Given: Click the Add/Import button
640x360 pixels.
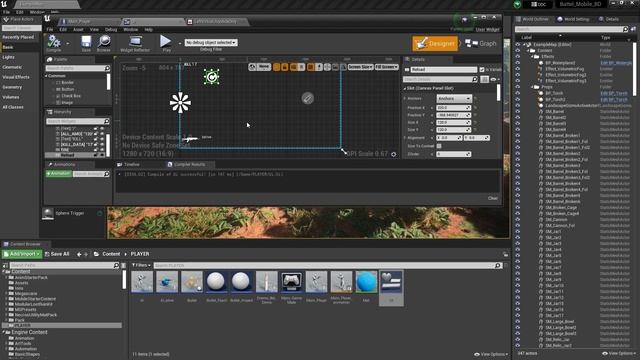Looking at the screenshot, I should pyautogui.click(x=22, y=254).
